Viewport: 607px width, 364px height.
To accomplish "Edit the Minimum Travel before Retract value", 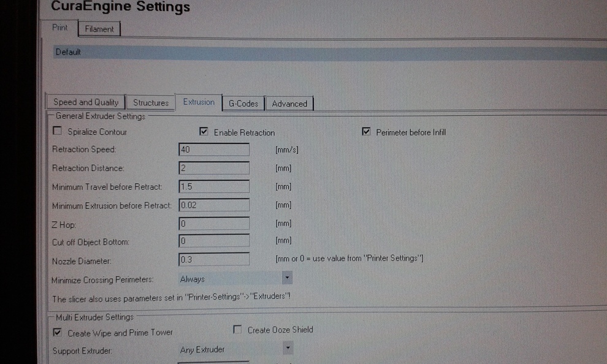I will tap(214, 186).
